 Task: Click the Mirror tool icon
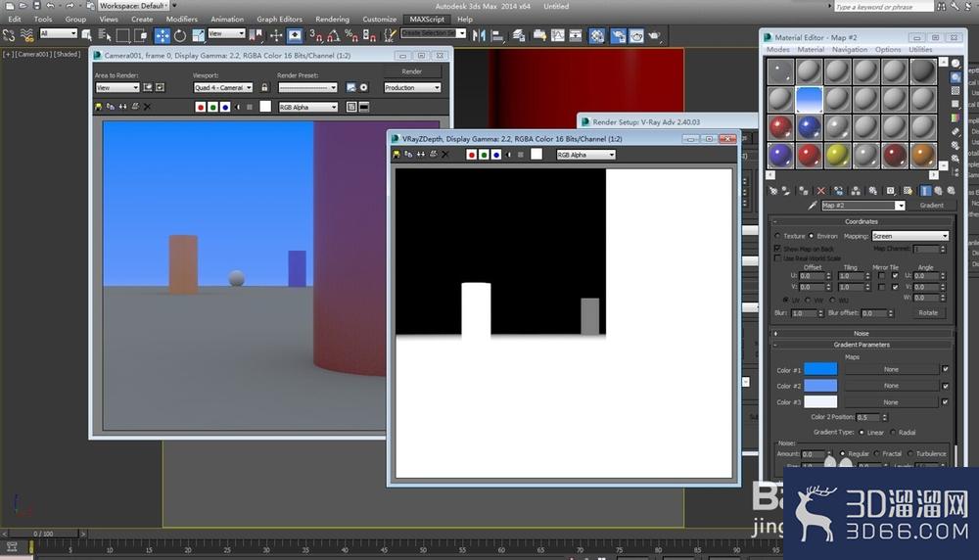[479, 35]
